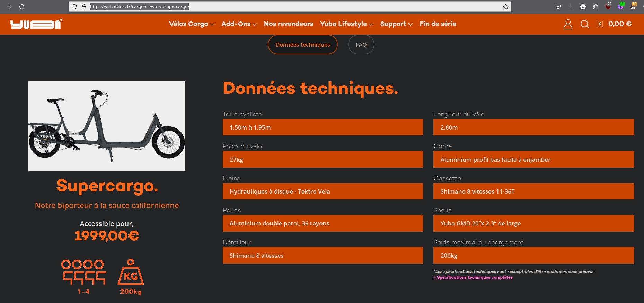Open the uBlock Origin extension icon
644x303 pixels.
(x=608, y=6)
